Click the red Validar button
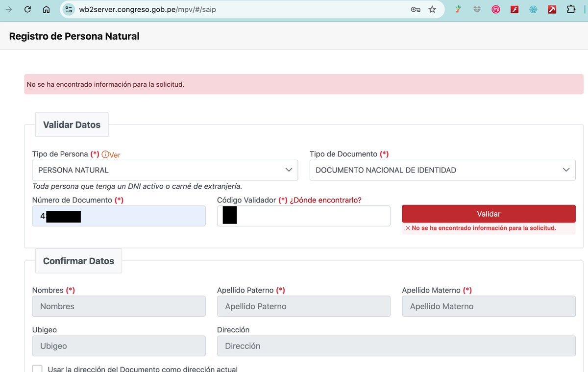The image size is (588, 372). coord(489,214)
